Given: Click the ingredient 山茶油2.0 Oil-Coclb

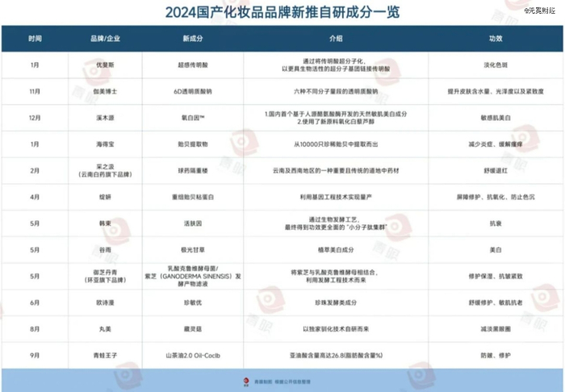Looking at the screenshot, I should (193, 355).
